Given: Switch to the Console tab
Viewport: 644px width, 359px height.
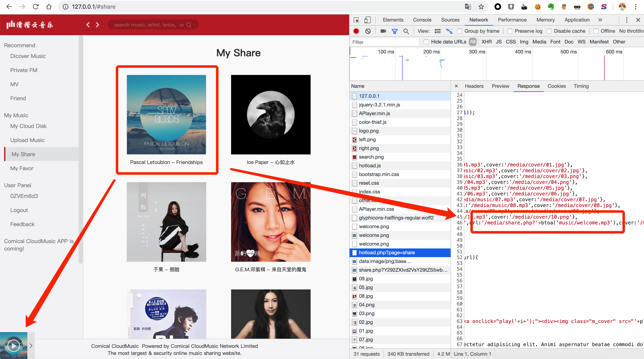Looking at the screenshot, I should (x=422, y=20).
